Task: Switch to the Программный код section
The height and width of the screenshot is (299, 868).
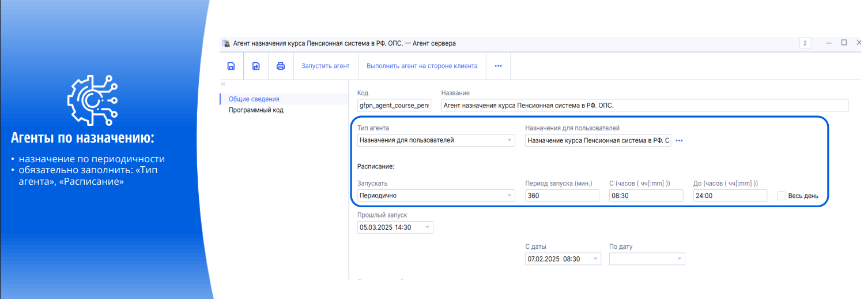Action: point(256,110)
